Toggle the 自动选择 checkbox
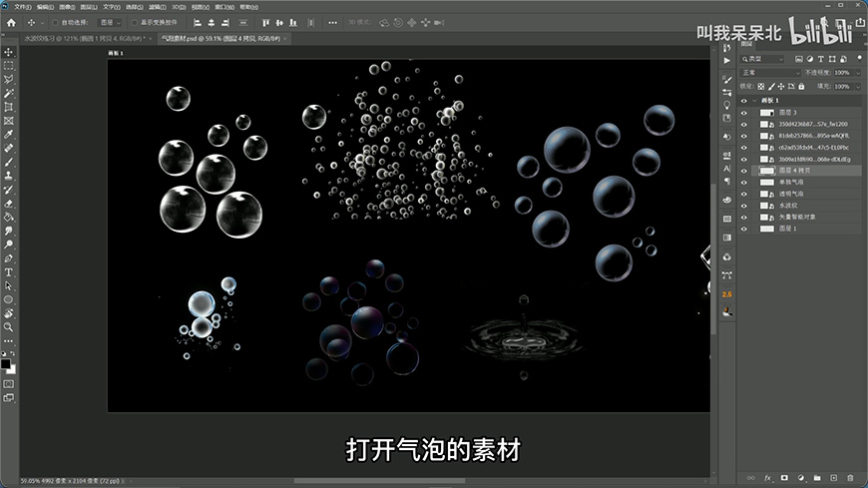The image size is (868, 488). pyautogui.click(x=55, y=23)
